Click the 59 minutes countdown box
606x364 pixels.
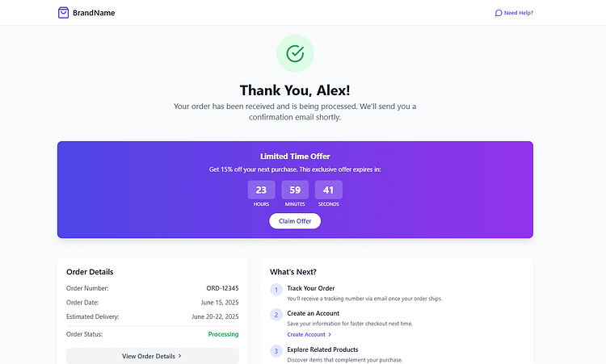[295, 190]
